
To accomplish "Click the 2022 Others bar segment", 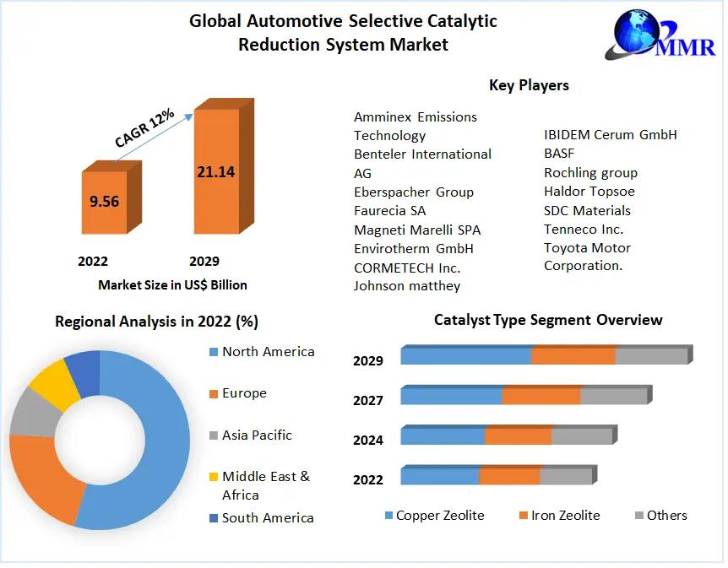I will coord(565,477).
